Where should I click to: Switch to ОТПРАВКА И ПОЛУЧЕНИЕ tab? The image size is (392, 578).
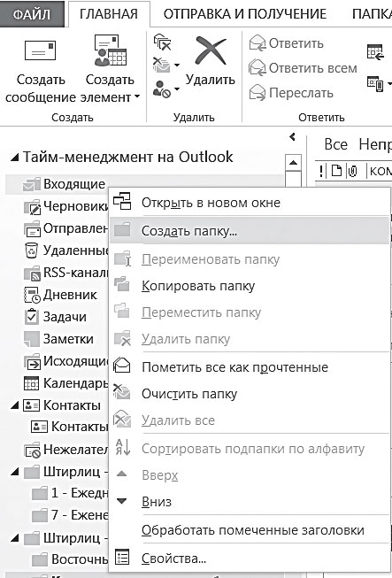click(245, 14)
